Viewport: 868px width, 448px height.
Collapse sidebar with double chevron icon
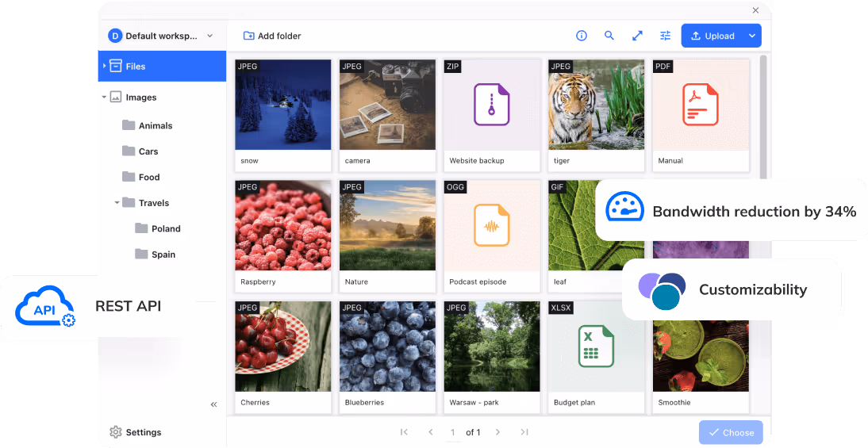click(x=213, y=404)
